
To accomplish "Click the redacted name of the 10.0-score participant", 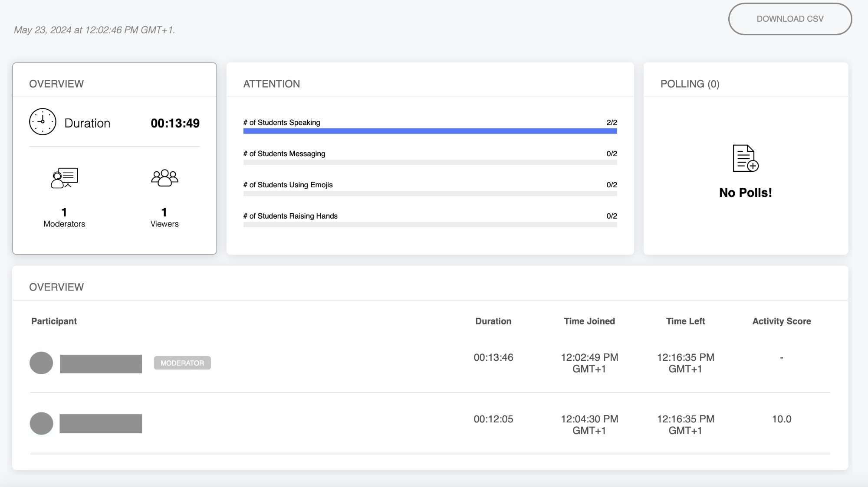I will 101,424.
